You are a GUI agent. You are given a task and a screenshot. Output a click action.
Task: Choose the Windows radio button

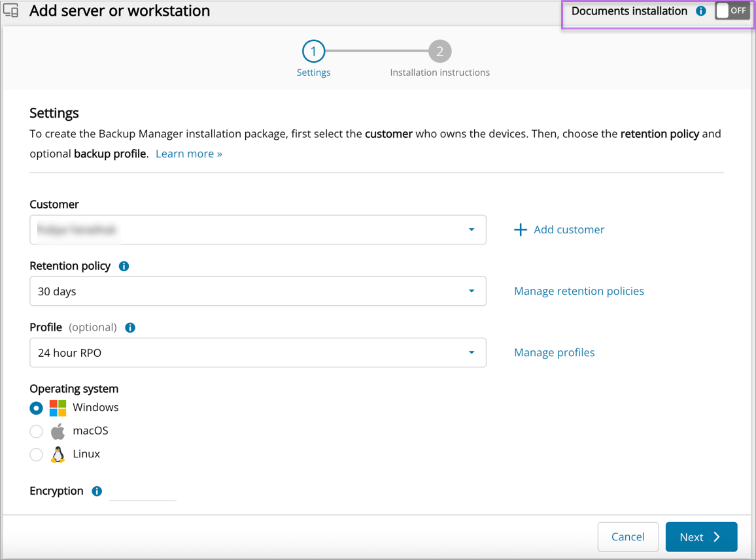pos(37,408)
